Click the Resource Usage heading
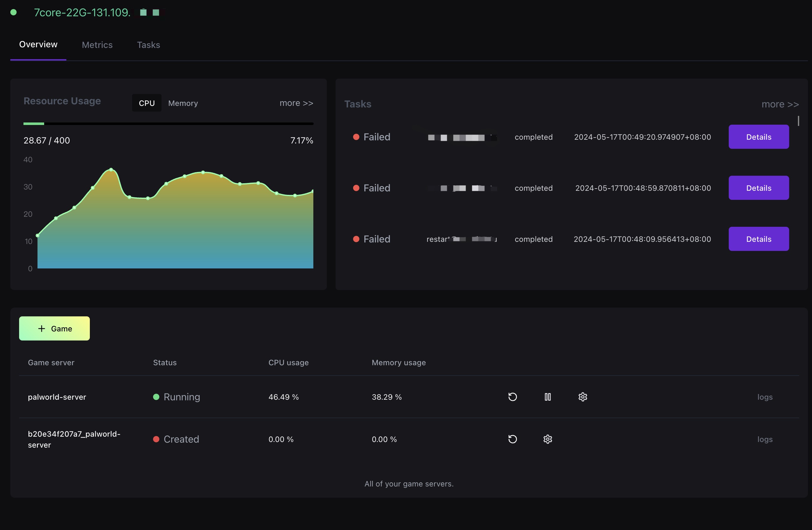 (62, 101)
